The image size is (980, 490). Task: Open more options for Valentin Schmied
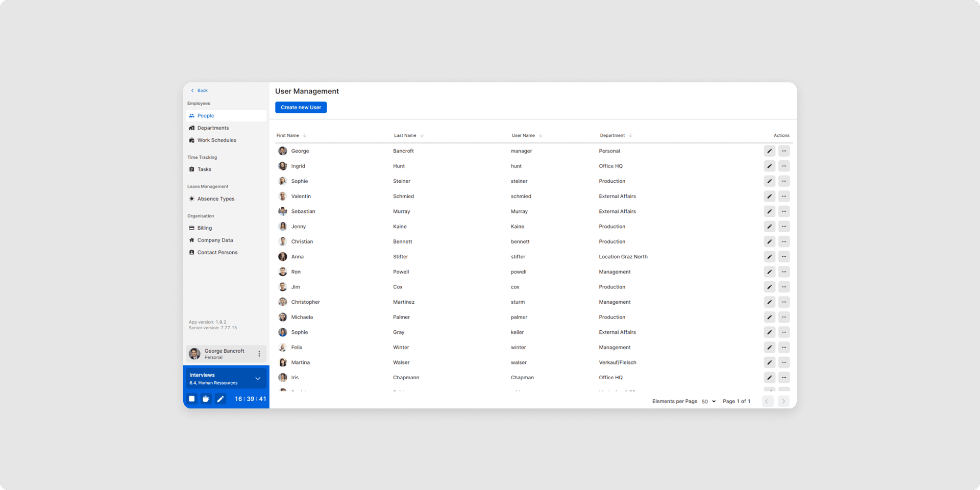point(784,196)
